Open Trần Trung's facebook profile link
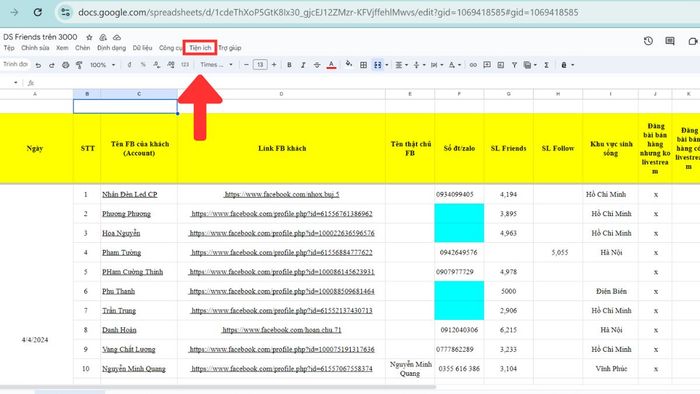 coord(282,311)
